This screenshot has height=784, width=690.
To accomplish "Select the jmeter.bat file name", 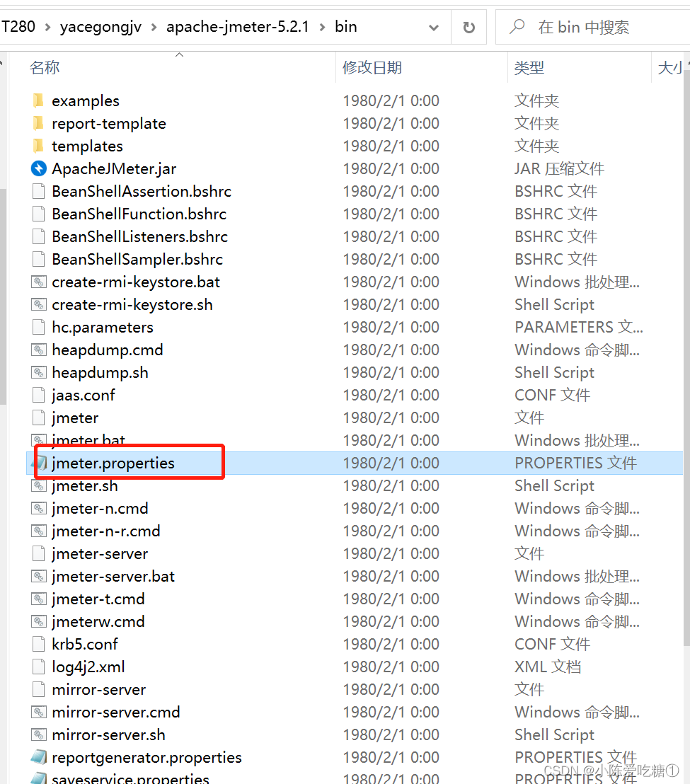I will [x=88, y=440].
